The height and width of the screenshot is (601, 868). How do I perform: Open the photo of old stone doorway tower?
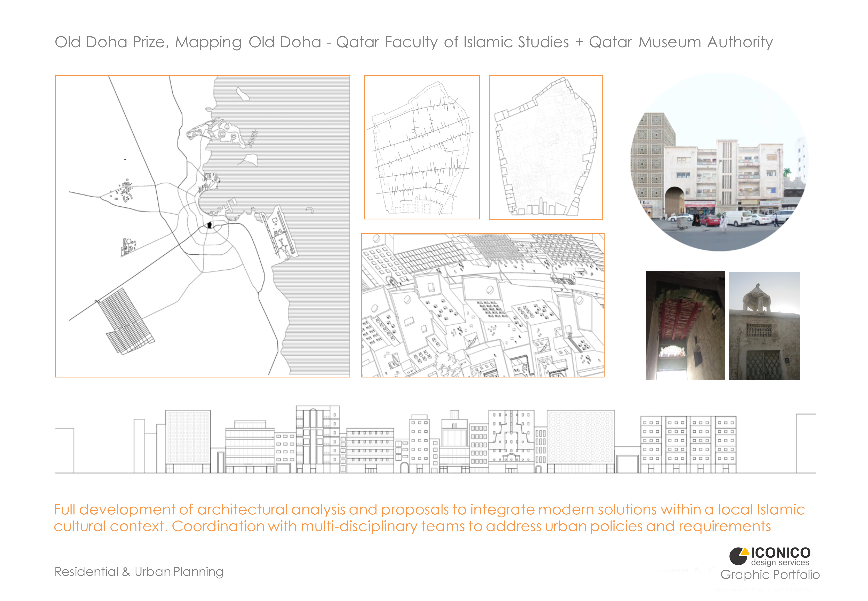pos(764,326)
